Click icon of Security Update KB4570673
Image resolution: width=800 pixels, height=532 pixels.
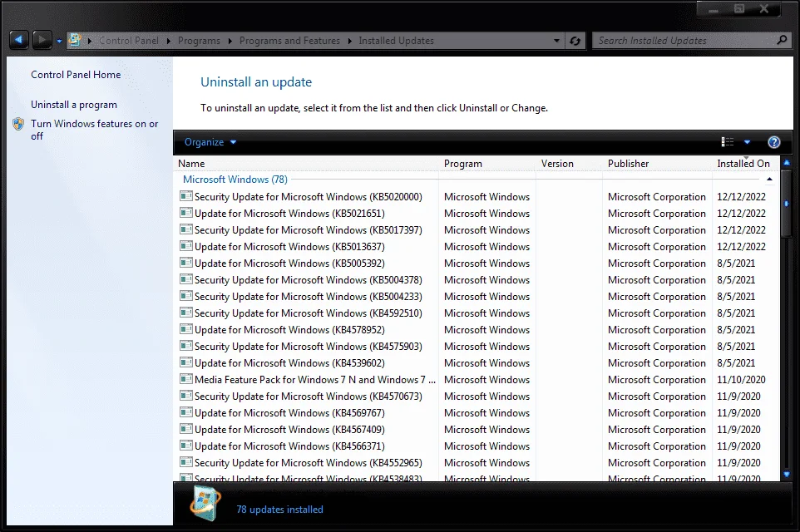pos(186,396)
